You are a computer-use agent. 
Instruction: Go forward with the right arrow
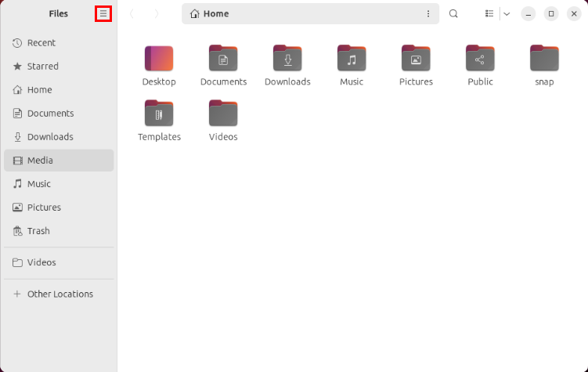[x=157, y=13]
